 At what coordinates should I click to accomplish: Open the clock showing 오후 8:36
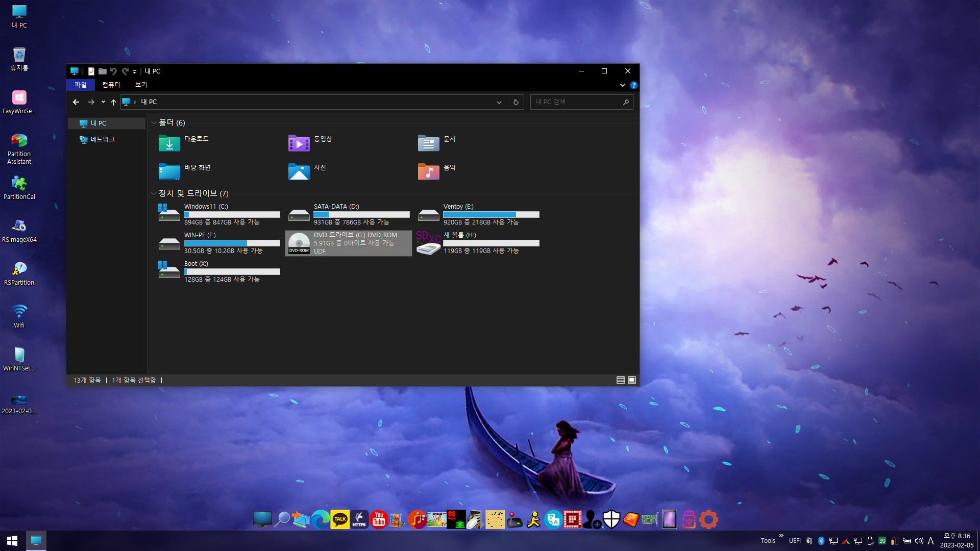tap(957, 541)
